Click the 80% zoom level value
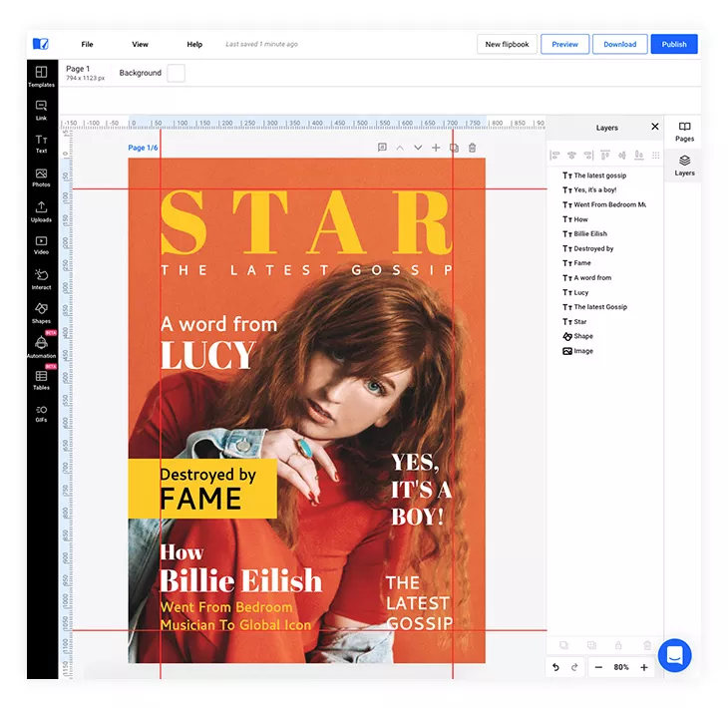Image resolution: width=728 pixels, height=708 pixels. 621,667
